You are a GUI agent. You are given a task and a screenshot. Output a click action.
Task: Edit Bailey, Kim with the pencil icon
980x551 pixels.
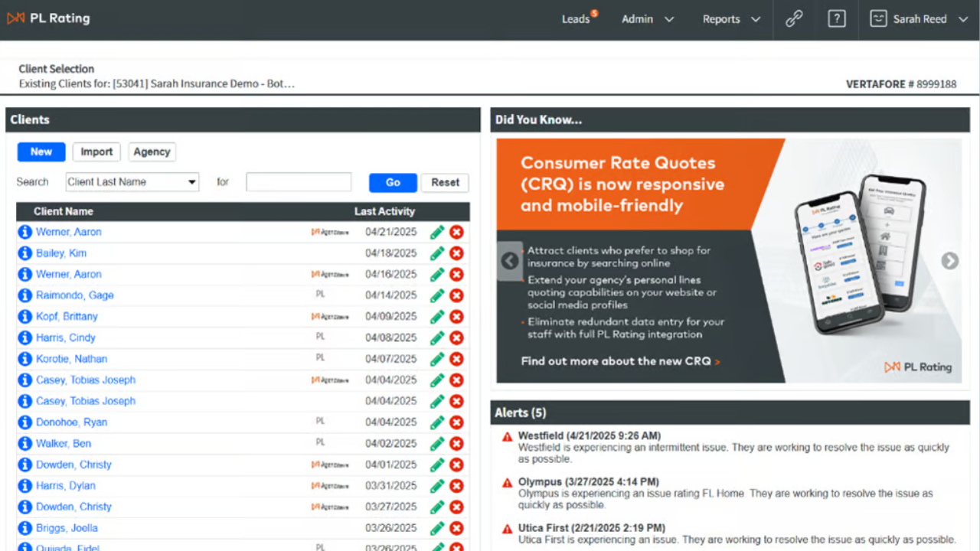(x=437, y=253)
